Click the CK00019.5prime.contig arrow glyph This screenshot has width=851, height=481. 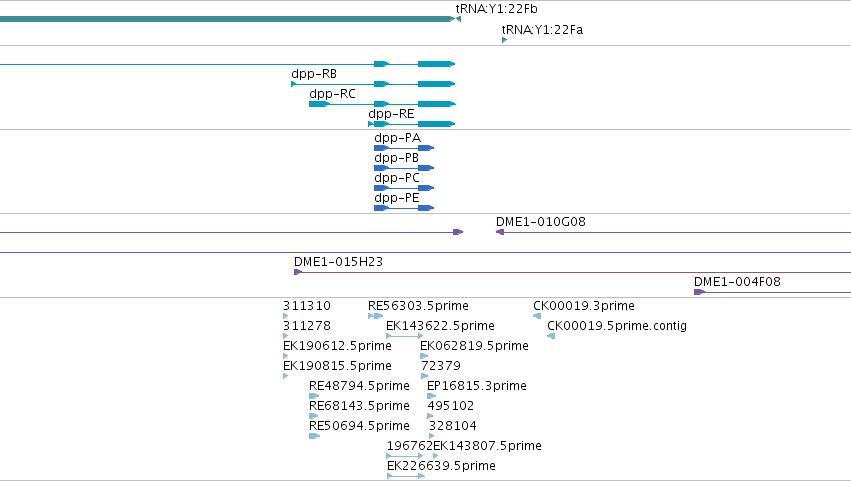click(x=551, y=337)
